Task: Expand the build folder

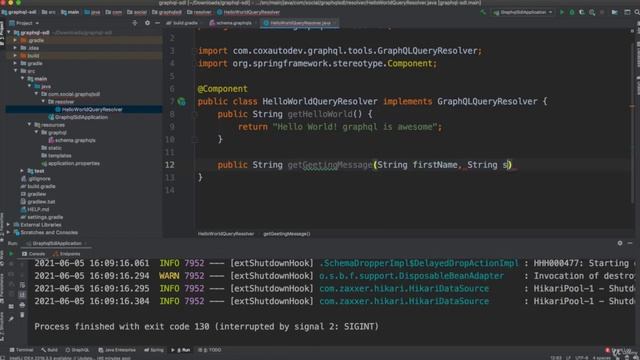Action: click(x=15, y=56)
